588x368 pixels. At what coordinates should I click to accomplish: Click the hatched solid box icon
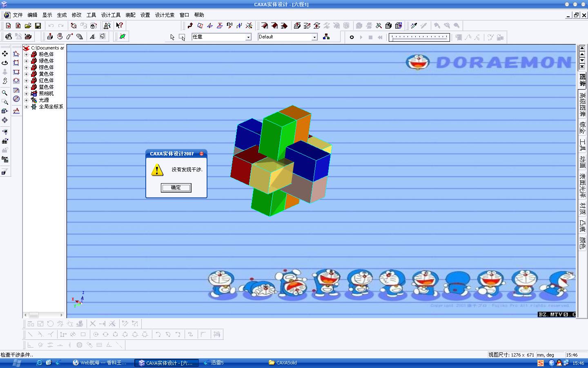(389, 26)
